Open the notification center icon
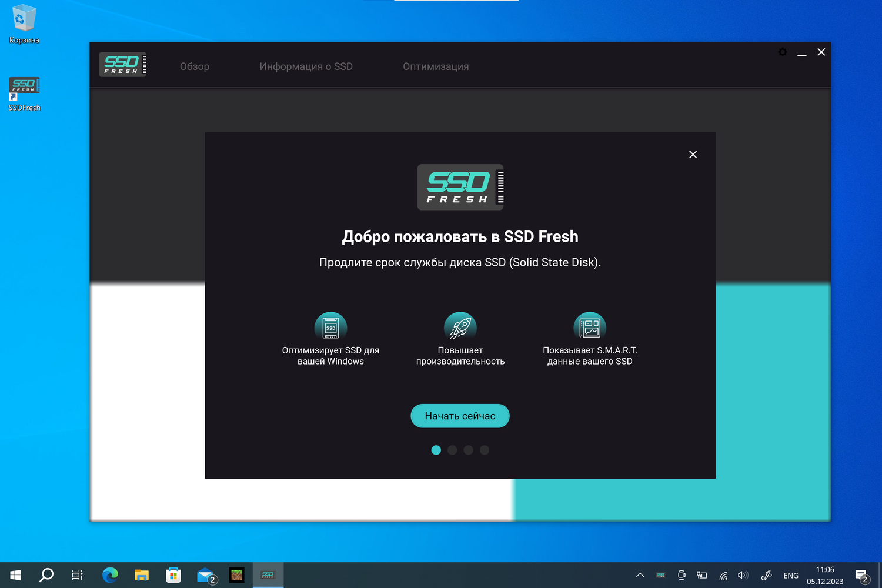This screenshot has width=882, height=588. tap(862, 576)
